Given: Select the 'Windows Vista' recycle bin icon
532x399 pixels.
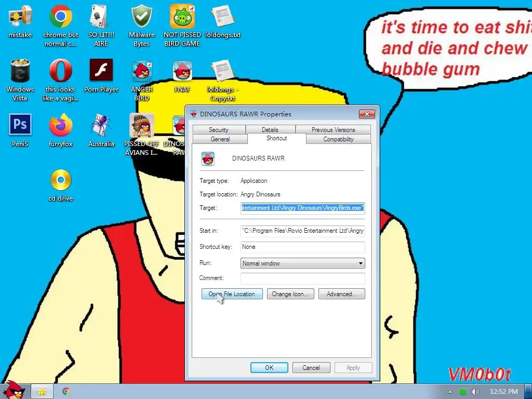Looking at the screenshot, I should tap(20, 80).
